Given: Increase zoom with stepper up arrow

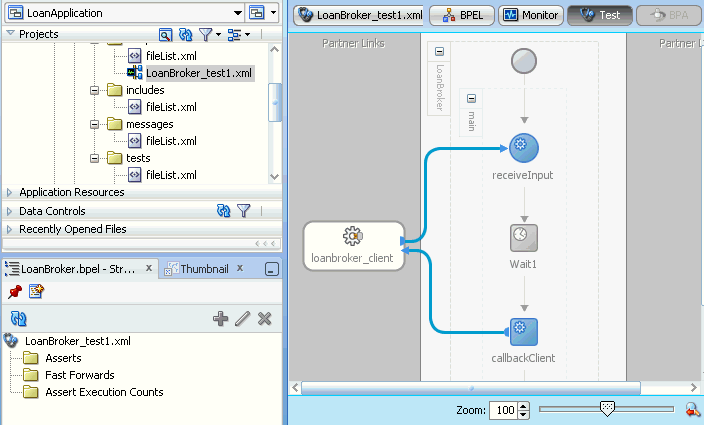Looking at the screenshot, I should (x=524, y=406).
